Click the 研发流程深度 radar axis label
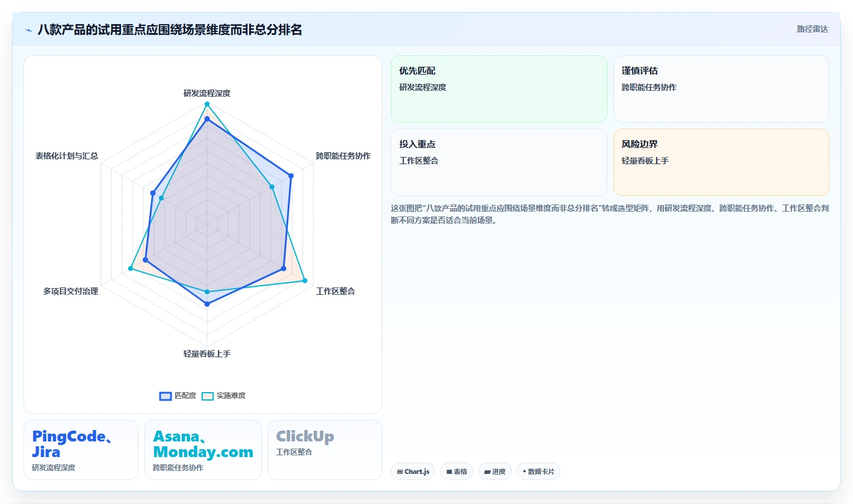Image resolution: width=853 pixels, height=504 pixels. tap(207, 93)
